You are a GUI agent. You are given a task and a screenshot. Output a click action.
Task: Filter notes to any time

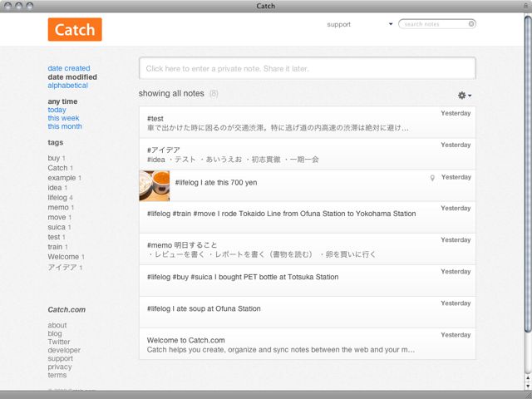pos(62,101)
